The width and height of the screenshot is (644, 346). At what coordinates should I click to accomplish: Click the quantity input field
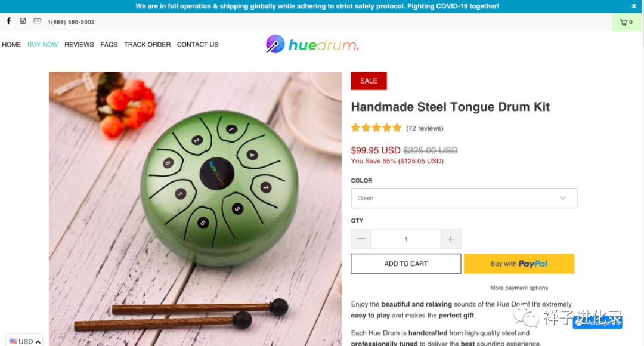406,239
